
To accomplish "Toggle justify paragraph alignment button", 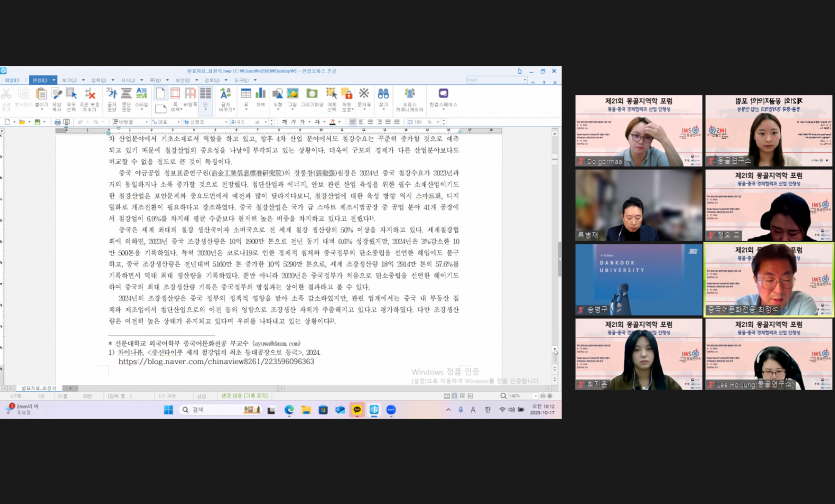I will (353, 121).
